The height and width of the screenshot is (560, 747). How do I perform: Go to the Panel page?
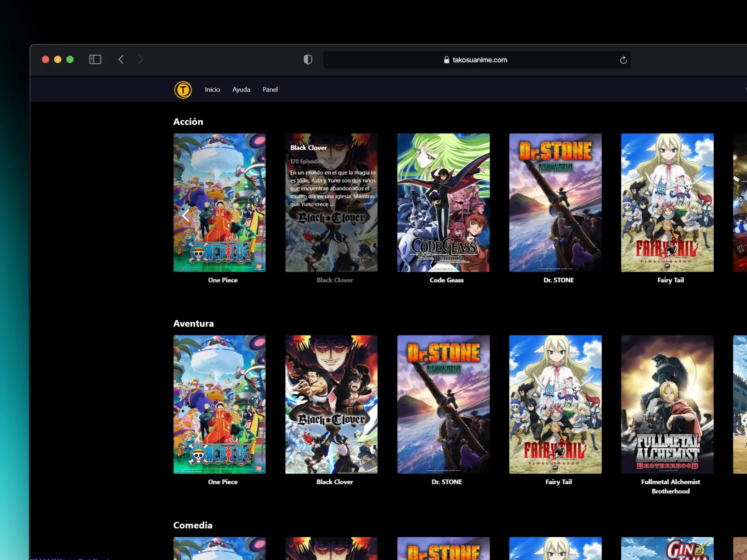coord(270,89)
